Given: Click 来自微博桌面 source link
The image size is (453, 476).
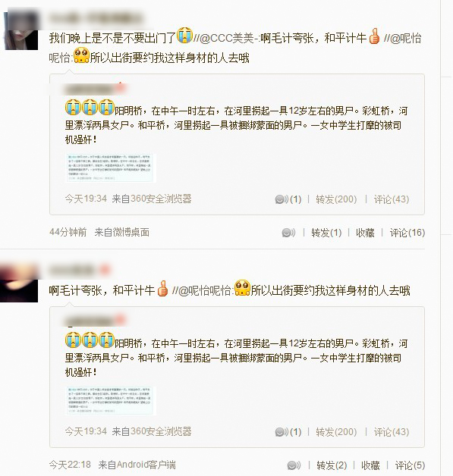Looking at the screenshot, I should click(x=122, y=232).
